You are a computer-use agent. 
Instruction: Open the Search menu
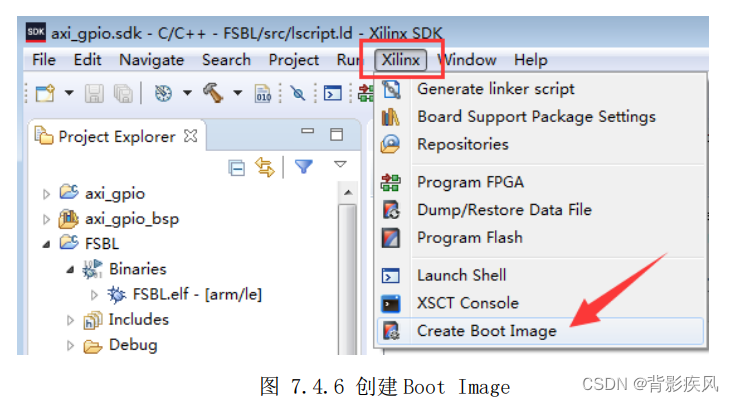point(226,60)
